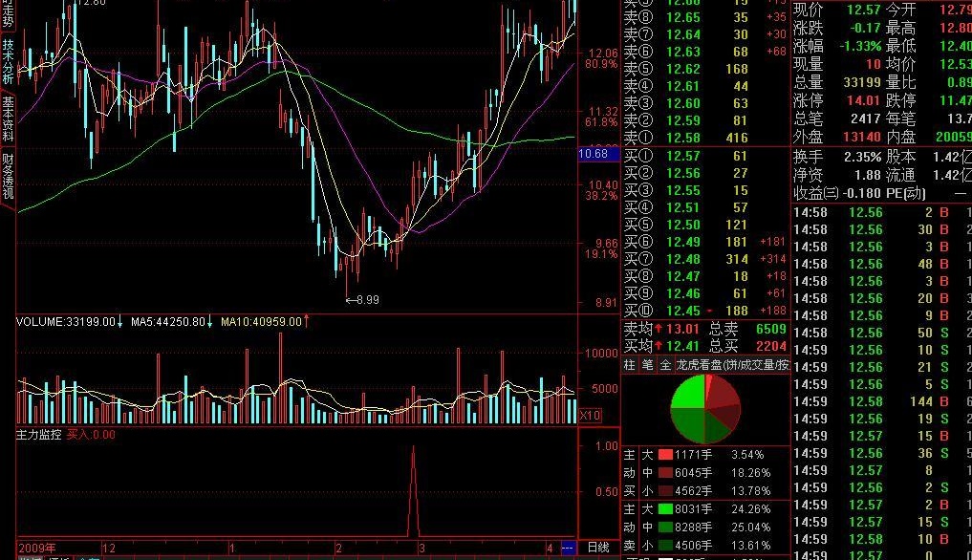972x560 pixels.
Task: Select the 买④ 12.51 bid row
Action: (x=705, y=207)
